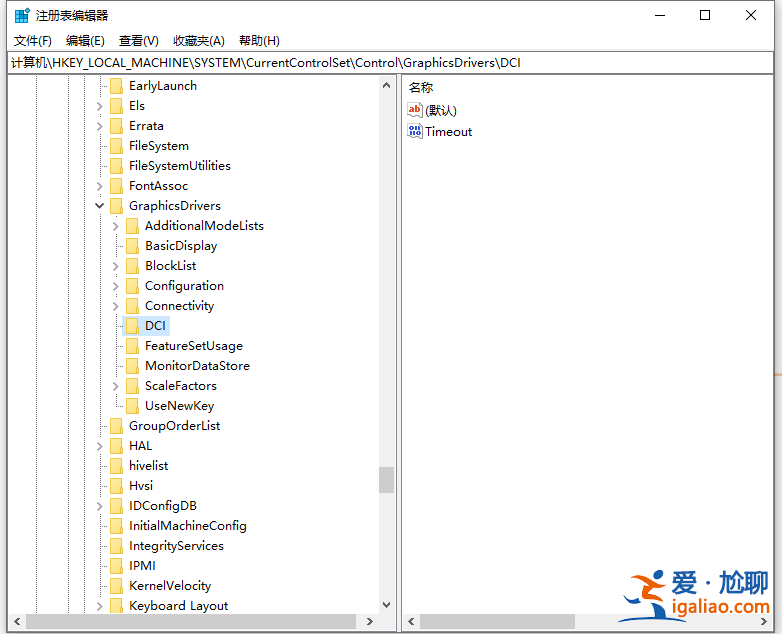Click the EarlyLaunch folder icon

click(x=116, y=86)
